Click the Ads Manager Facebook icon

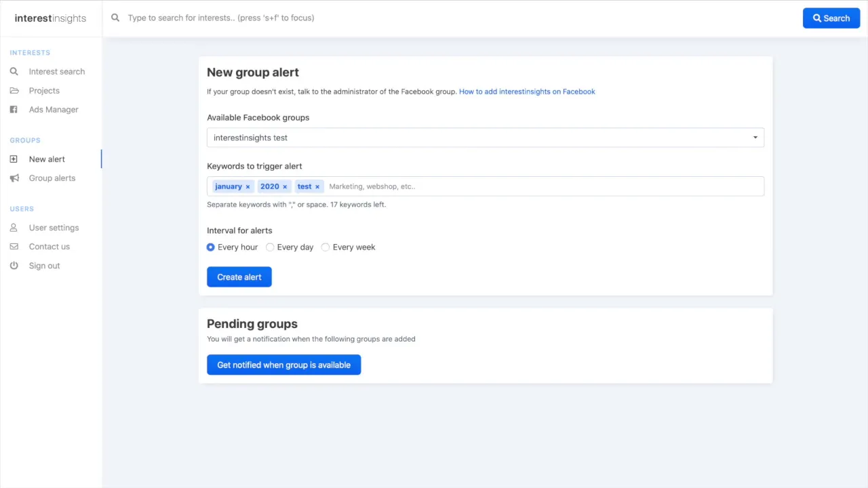14,110
